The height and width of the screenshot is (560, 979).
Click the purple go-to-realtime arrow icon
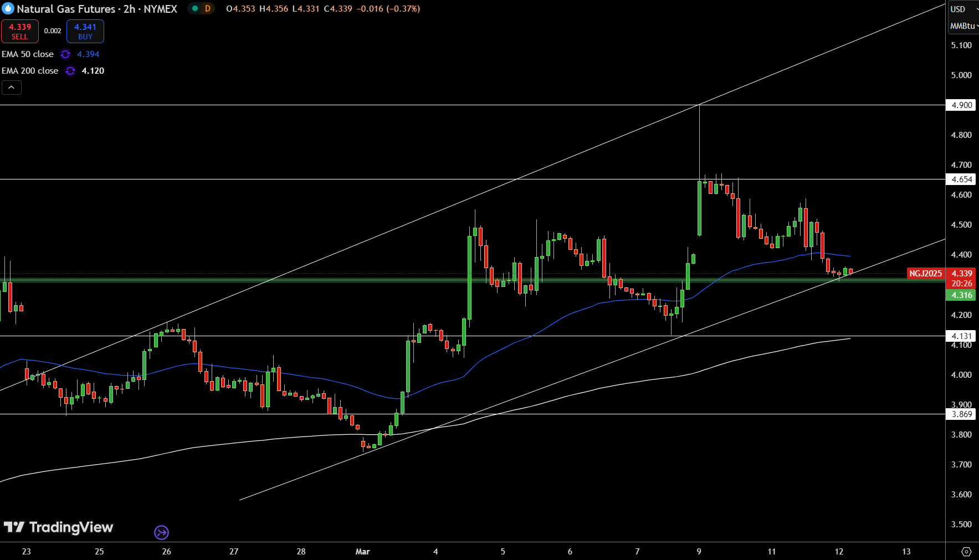click(x=161, y=533)
